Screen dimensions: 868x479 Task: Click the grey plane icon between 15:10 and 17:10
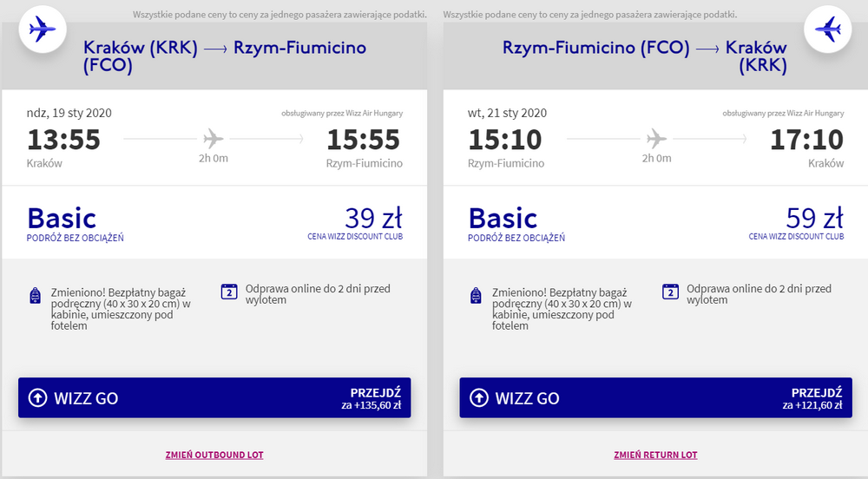656,138
